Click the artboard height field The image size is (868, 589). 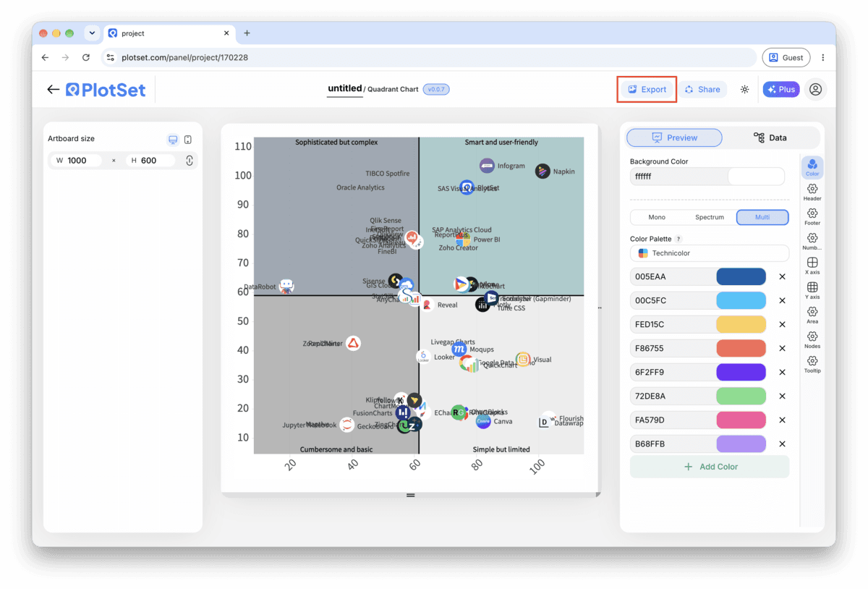pos(150,161)
